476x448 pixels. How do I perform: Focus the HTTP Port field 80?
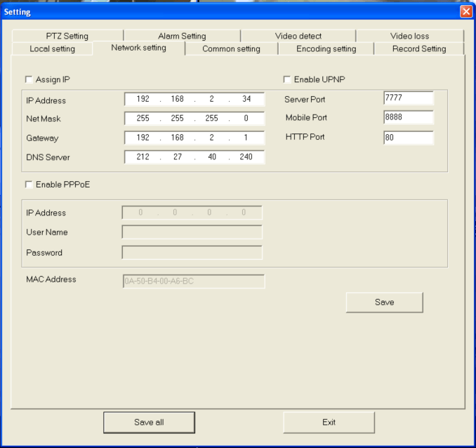pos(409,138)
